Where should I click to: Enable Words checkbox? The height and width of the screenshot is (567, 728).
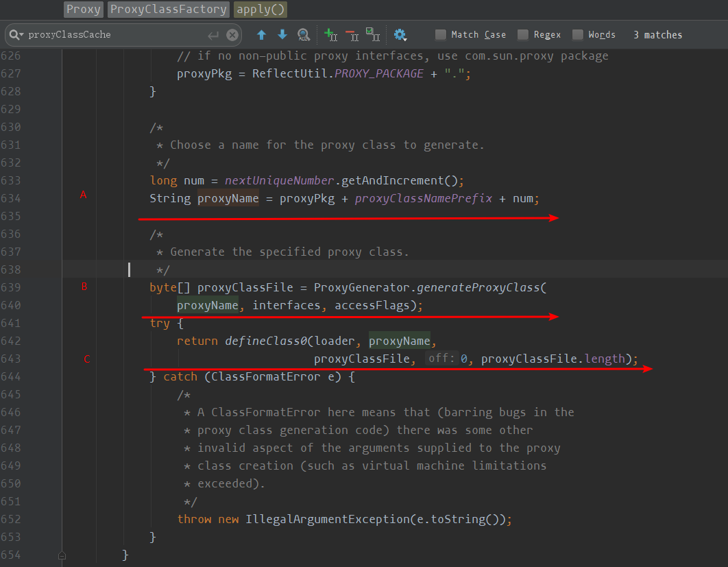pos(578,35)
